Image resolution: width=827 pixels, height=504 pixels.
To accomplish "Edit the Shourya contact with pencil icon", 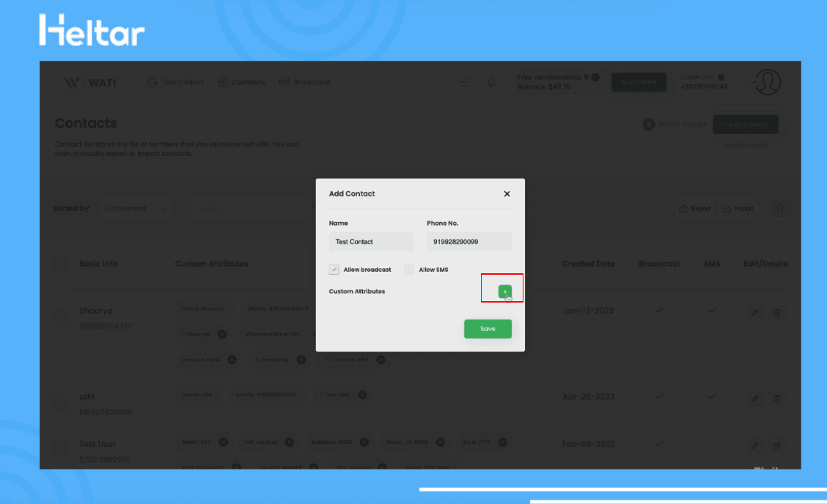I will coord(755,313).
